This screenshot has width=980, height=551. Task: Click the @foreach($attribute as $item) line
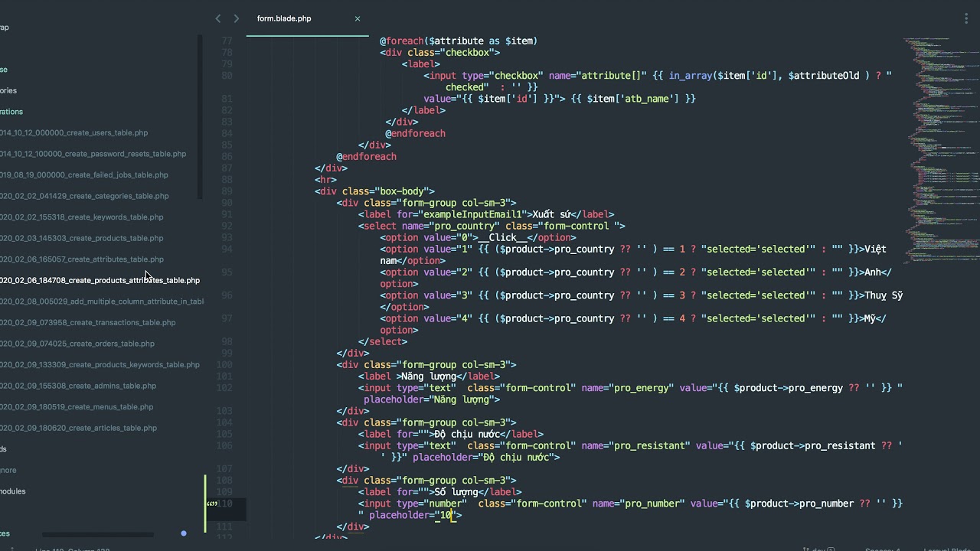(x=459, y=41)
